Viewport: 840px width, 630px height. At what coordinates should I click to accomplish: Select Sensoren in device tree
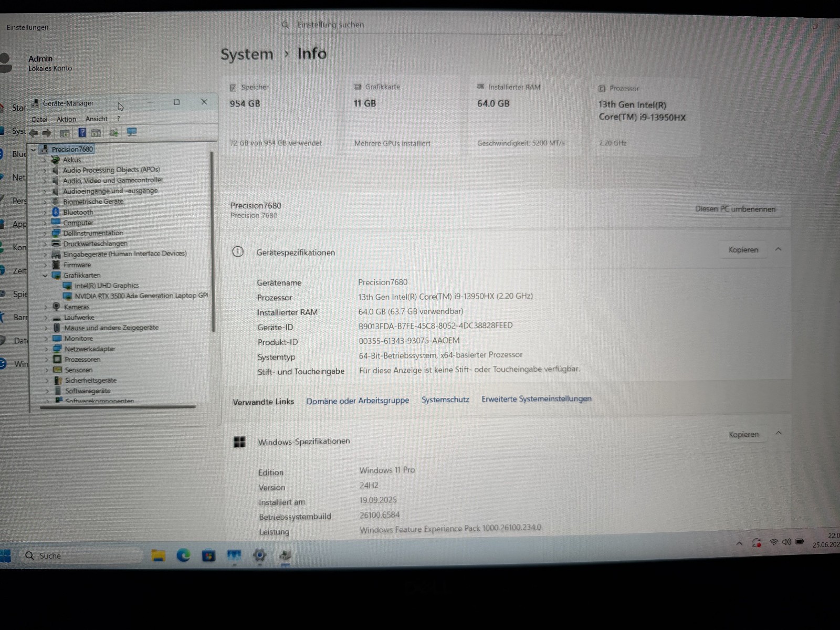click(x=78, y=370)
